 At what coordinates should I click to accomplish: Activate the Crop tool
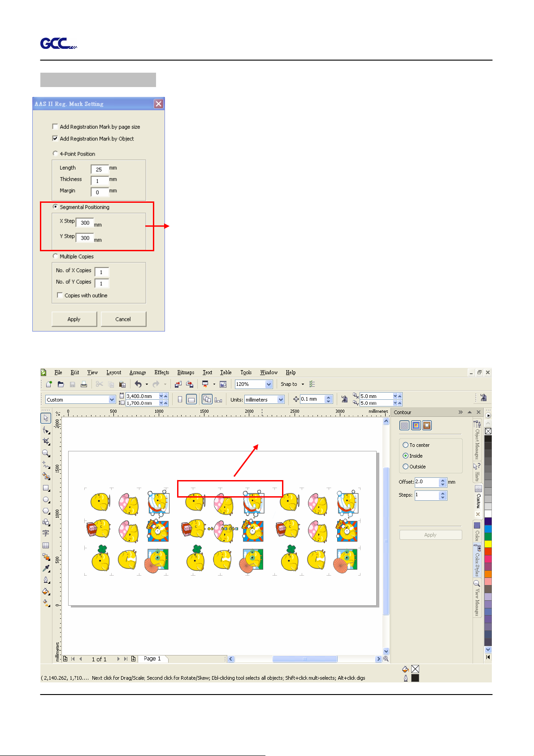point(46,441)
